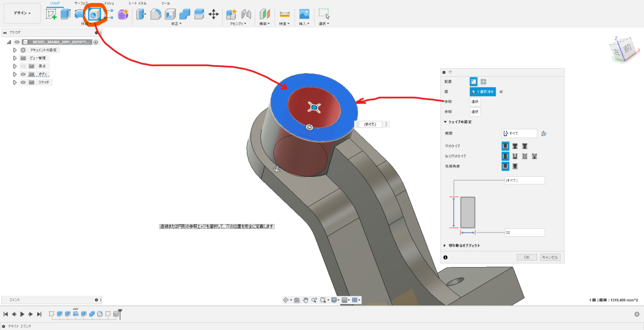Select the Offset Face tool

(x=199, y=15)
